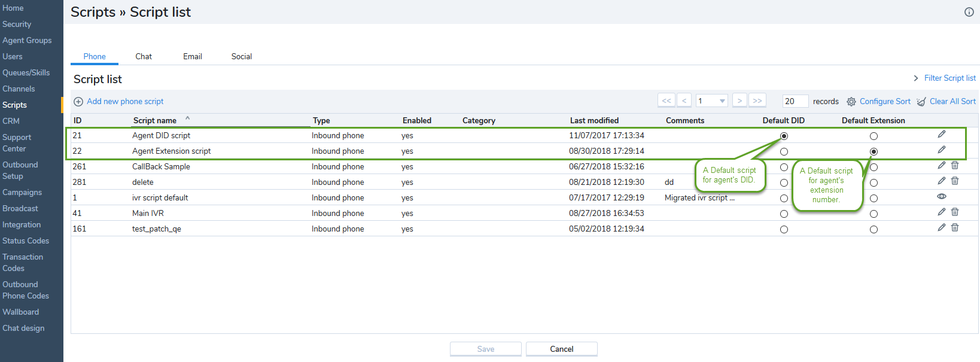Edit the Agent DID script row
The height and width of the screenshot is (362, 980).
(942, 134)
